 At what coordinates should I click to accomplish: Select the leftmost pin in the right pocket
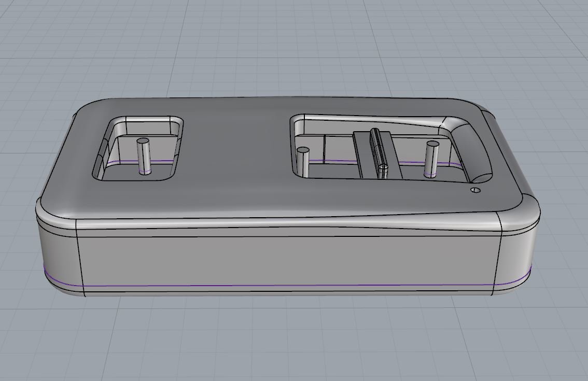click(303, 161)
